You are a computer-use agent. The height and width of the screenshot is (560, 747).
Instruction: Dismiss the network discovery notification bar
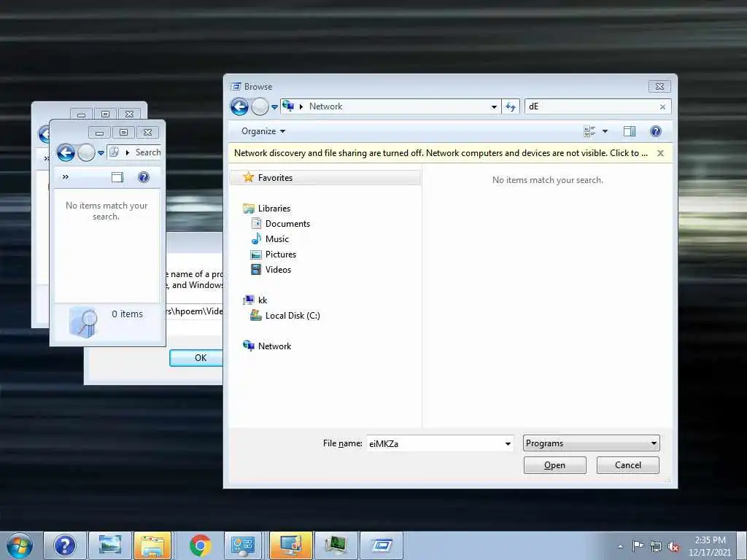tap(660, 153)
